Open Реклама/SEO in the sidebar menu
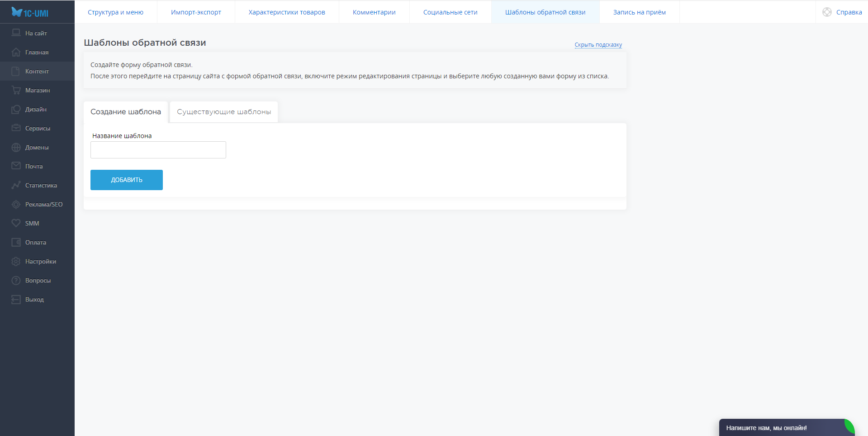The width and height of the screenshot is (868, 436). coord(37,204)
